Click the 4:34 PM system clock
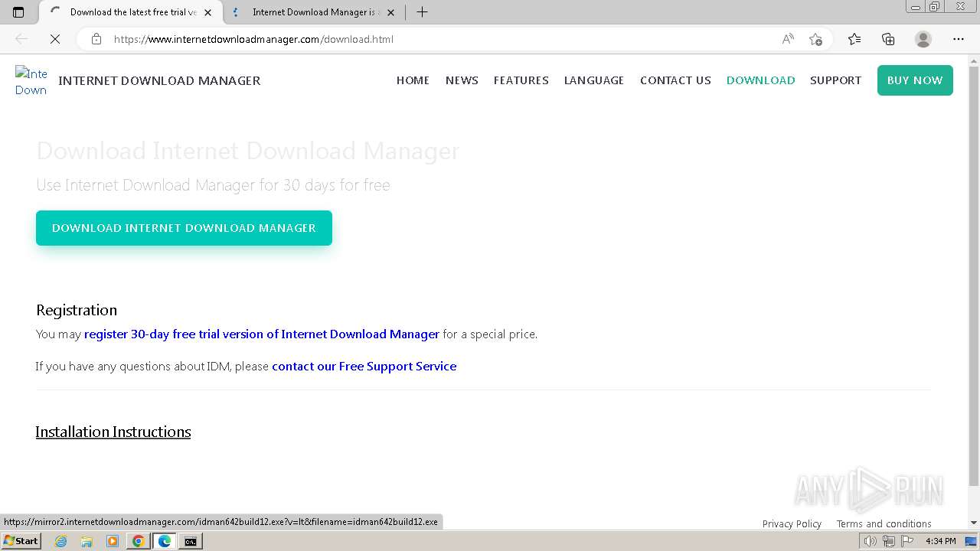Image resolution: width=980 pixels, height=551 pixels. click(940, 541)
